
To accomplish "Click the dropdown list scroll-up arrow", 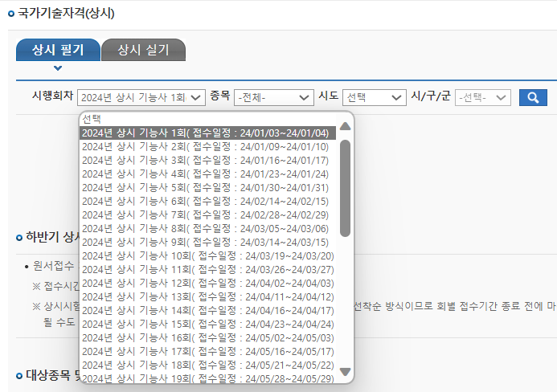I will [x=346, y=126].
